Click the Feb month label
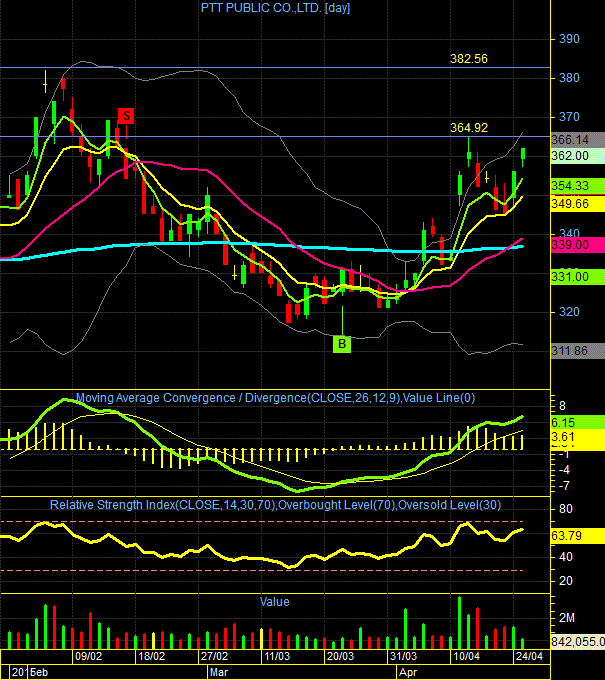This screenshot has width=605, height=680. (x=39, y=672)
